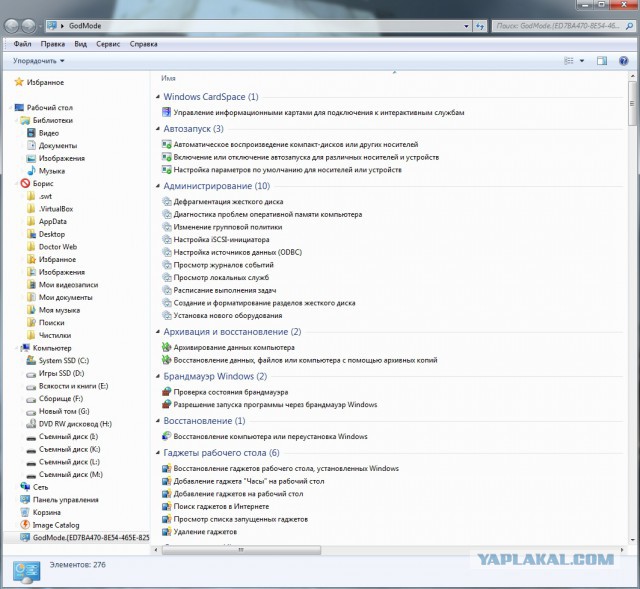Viewport: 640px width, 589px height.
Task: Click the Back navigation arrow button
Action: pos(12,26)
